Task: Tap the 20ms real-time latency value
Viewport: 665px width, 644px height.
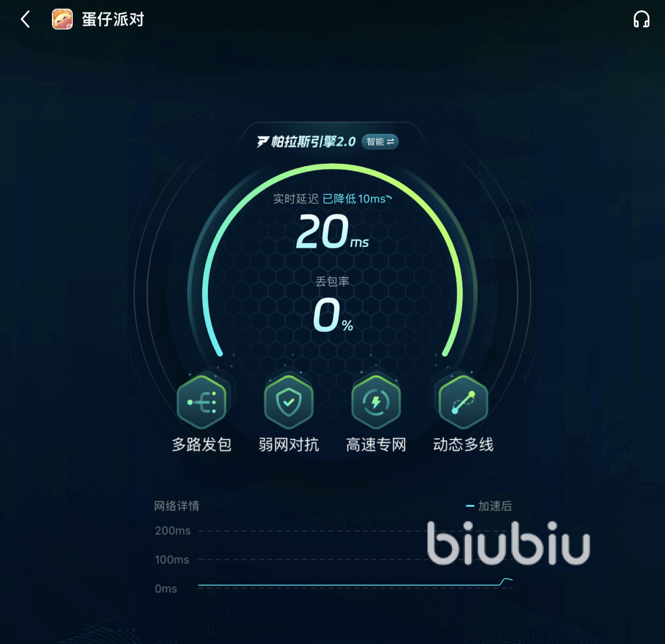Action: [x=332, y=232]
